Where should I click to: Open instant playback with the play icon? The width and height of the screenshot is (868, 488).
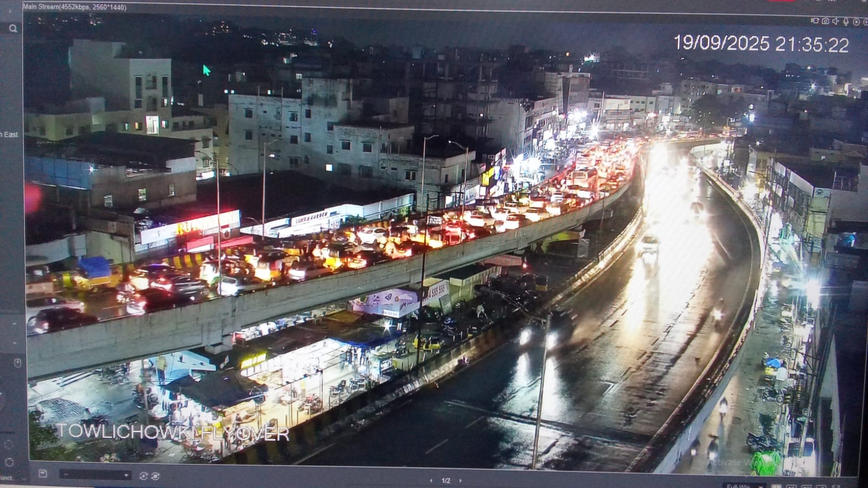(856, 22)
